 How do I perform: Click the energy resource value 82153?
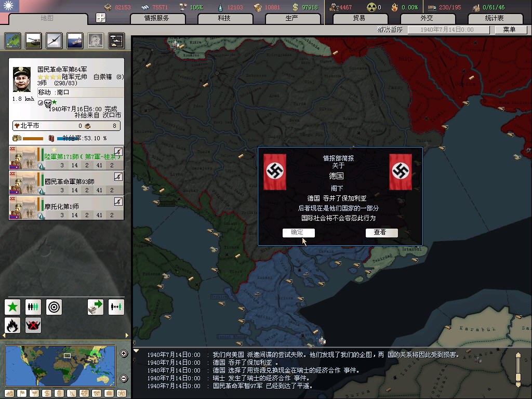(x=123, y=7)
